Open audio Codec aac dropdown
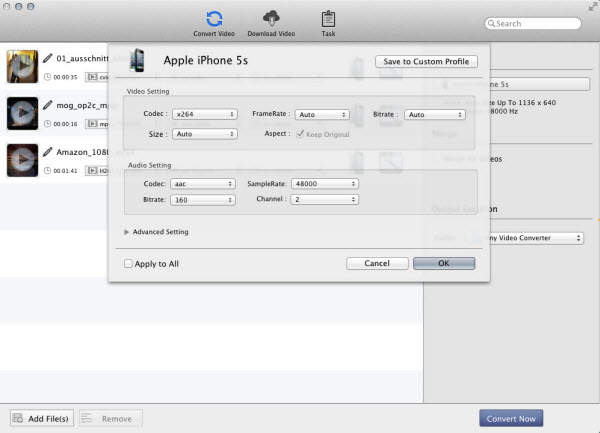Screen dimensions: 600x433 click(203, 184)
